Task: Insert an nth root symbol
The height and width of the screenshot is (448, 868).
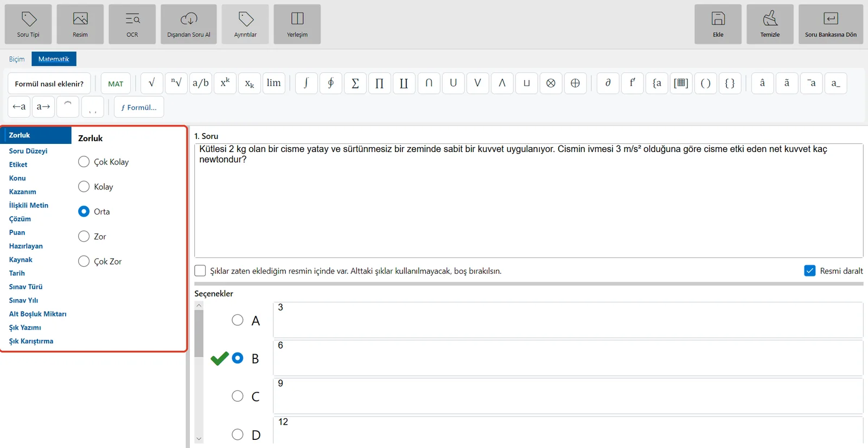Action: (x=176, y=83)
